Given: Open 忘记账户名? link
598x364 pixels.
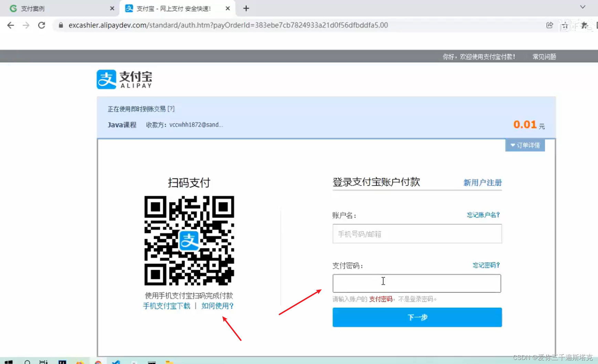Looking at the screenshot, I should [483, 215].
